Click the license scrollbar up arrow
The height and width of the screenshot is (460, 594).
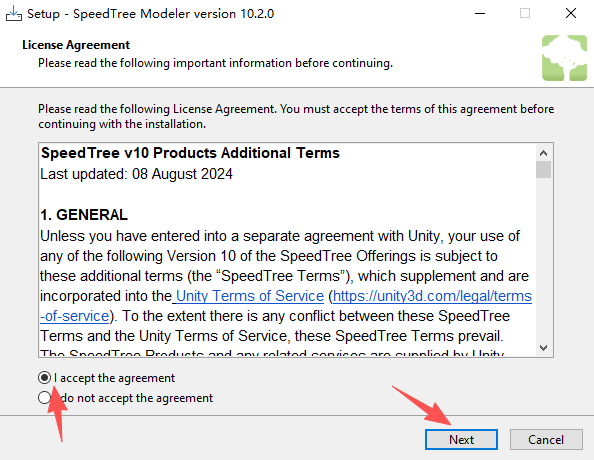(544, 153)
